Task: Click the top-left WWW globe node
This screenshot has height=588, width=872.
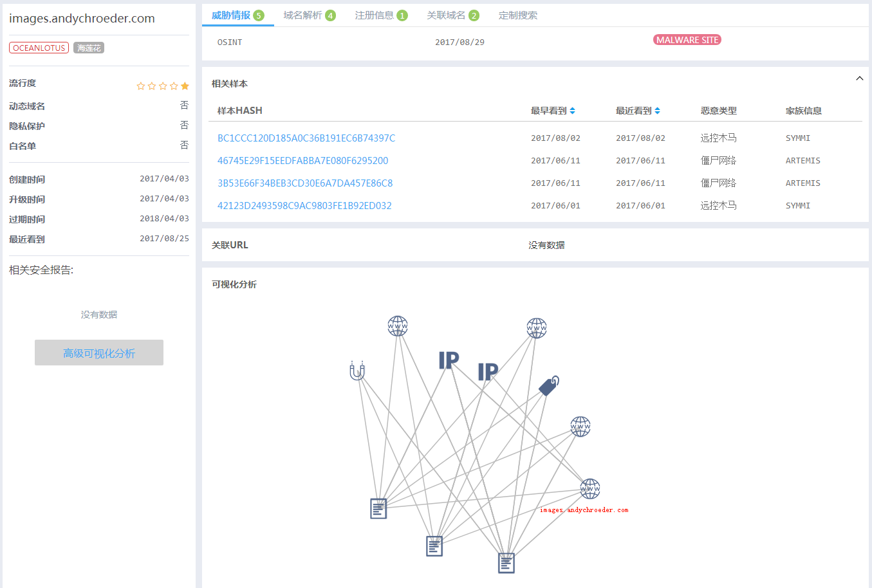Action: click(398, 326)
